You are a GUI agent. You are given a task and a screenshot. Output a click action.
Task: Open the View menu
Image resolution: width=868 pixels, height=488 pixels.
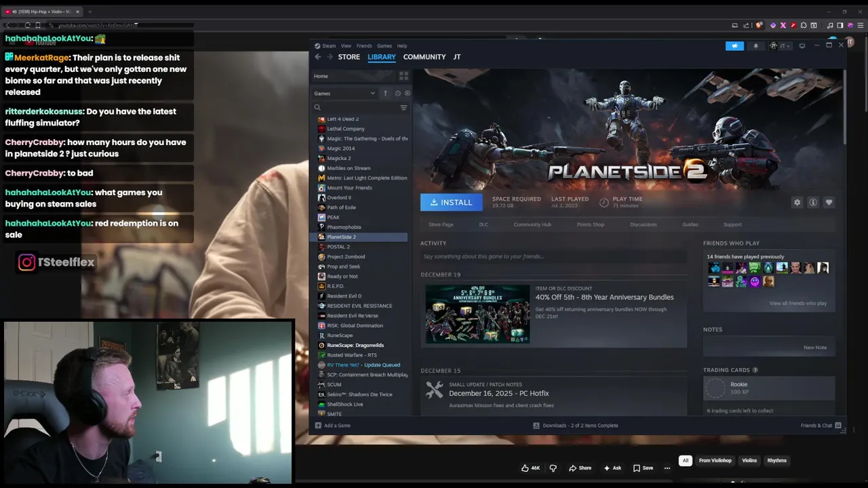pyautogui.click(x=346, y=45)
